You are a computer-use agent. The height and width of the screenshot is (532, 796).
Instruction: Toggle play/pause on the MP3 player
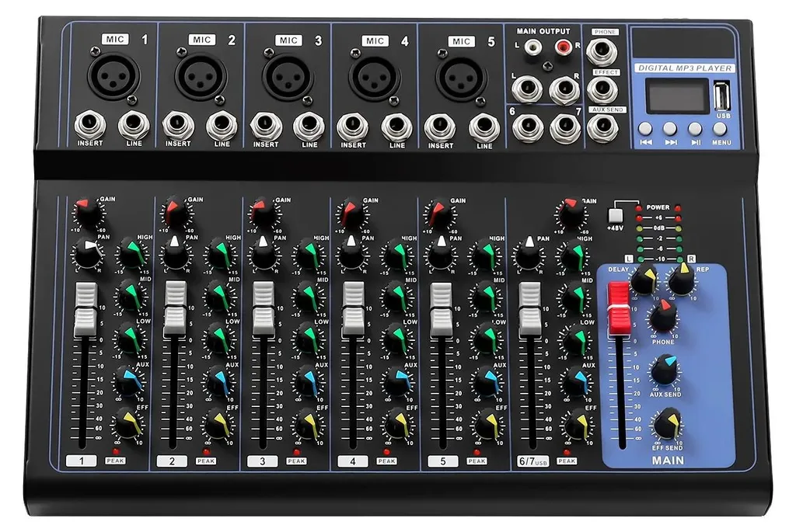coord(694,128)
